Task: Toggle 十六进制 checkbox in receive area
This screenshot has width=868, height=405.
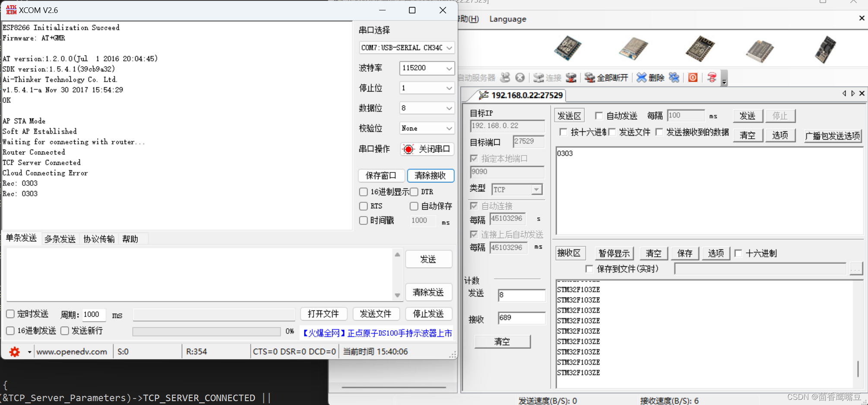Action: [x=738, y=253]
